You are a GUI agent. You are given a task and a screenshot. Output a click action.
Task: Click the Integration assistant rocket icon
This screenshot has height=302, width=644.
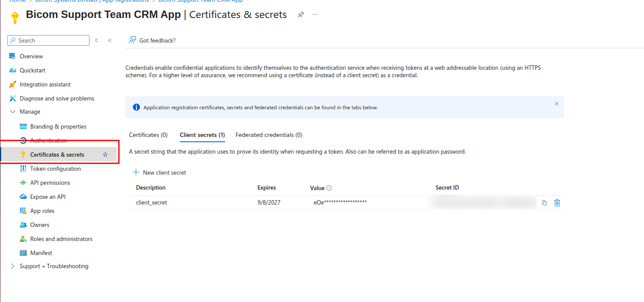12,84
